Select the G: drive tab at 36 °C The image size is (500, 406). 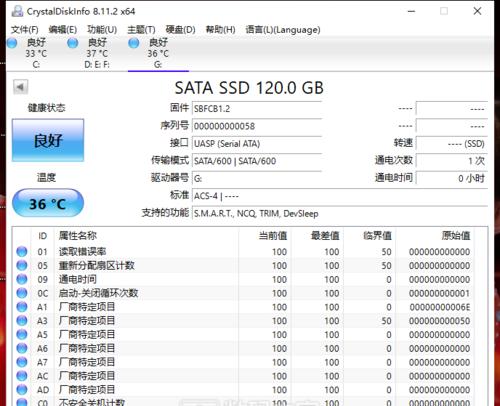pos(158,53)
